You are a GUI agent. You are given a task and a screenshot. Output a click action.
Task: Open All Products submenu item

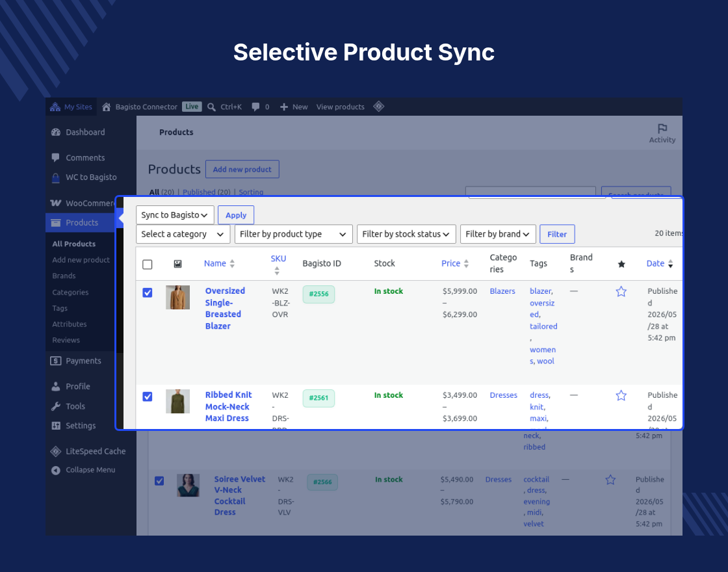74,244
